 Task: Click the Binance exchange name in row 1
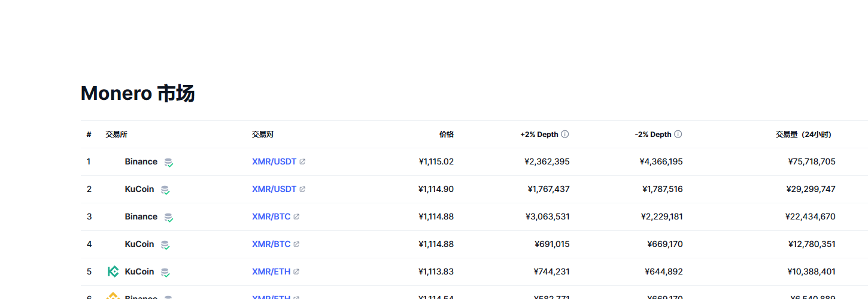141,161
